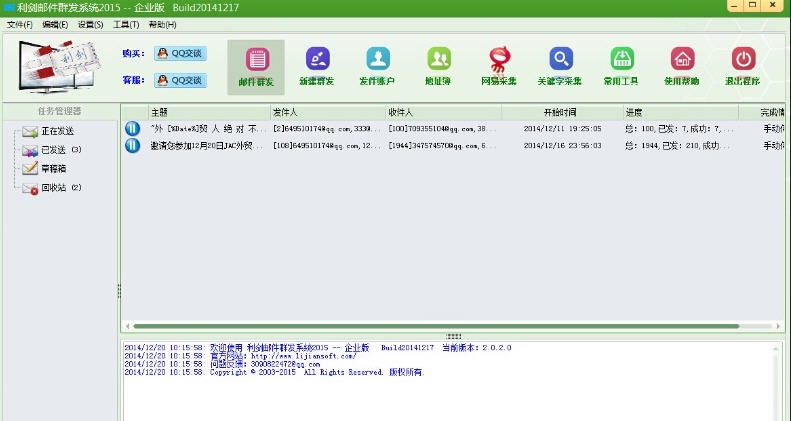Open the 文件(F) menu
The width and height of the screenshot is (791, 421).
point(20,25)
